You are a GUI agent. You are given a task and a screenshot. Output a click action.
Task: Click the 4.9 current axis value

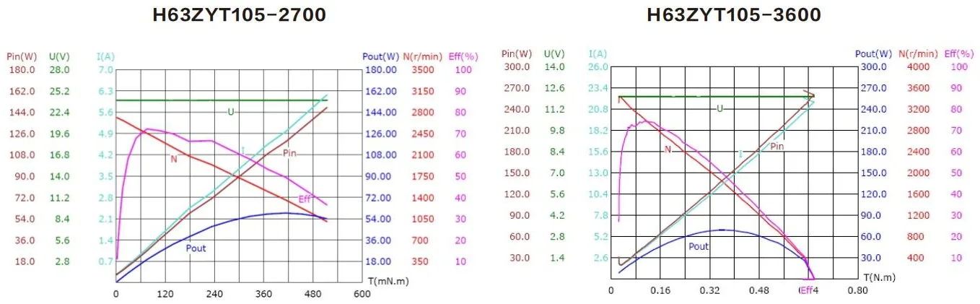click(x=105, y=134)
